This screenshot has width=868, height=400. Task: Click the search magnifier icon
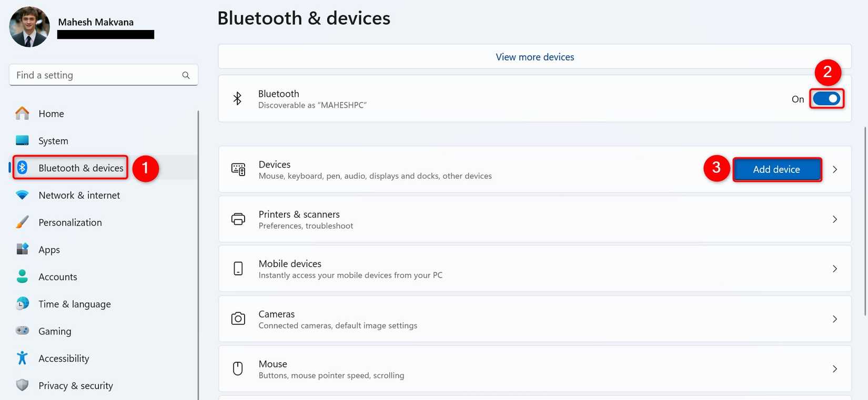pos(186,75)
